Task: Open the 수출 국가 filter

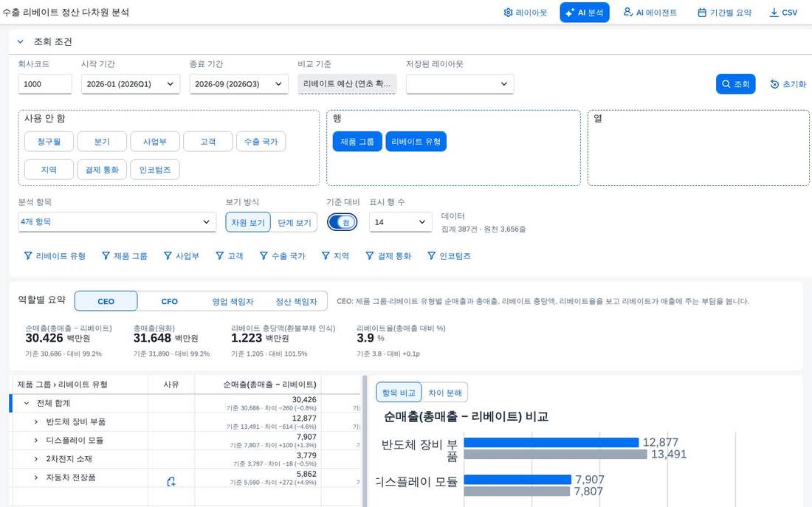Action: pyautogui.click(x=283, y=256)
